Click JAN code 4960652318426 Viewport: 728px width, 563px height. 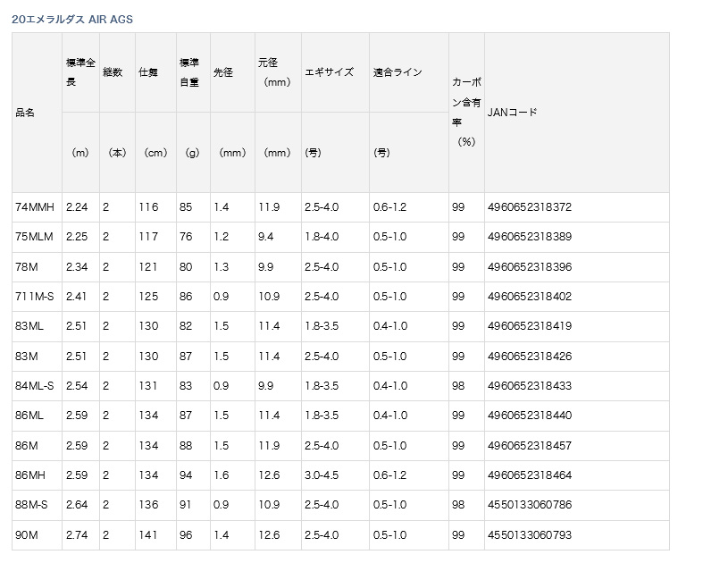[x=530, y=357]
